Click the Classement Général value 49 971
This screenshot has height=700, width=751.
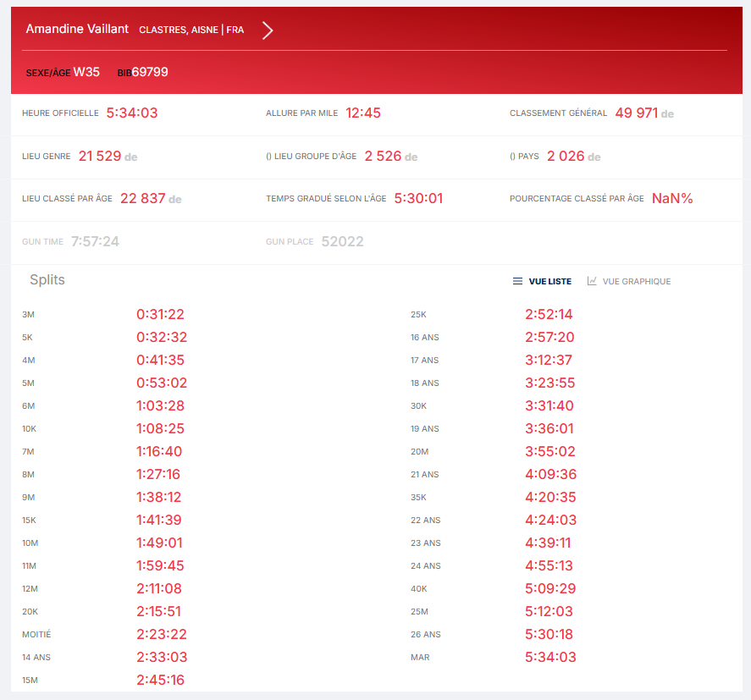(636, 113)
